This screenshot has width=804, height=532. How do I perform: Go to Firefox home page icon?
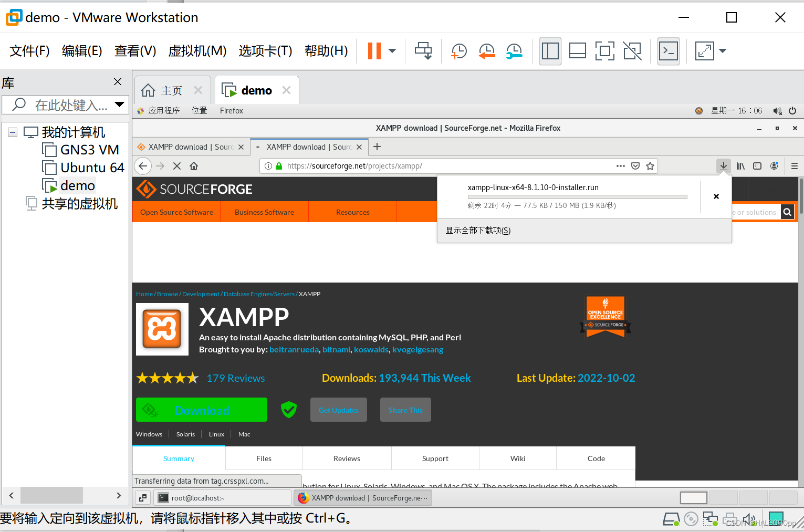pyautogui.click(x=194, y=166)
